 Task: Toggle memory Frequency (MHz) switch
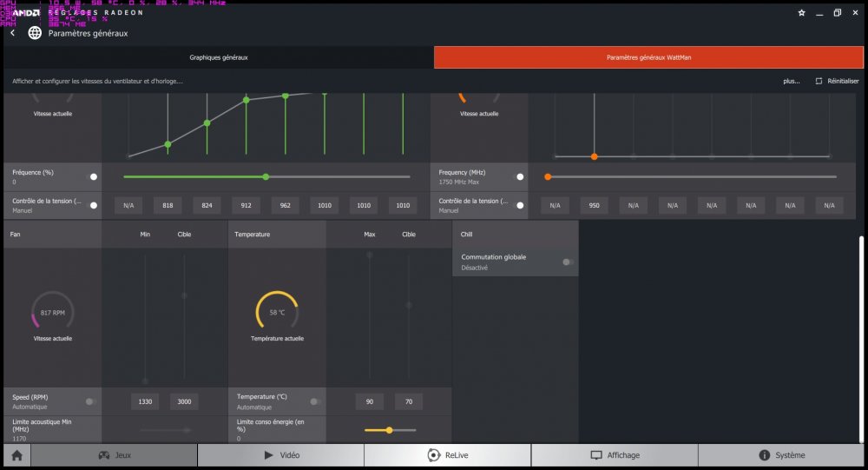point(517,177)
